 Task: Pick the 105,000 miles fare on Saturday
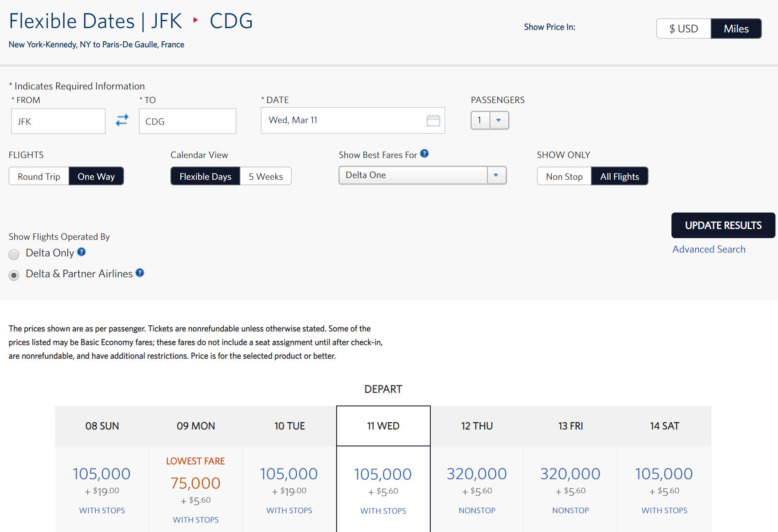pos(664,474)
